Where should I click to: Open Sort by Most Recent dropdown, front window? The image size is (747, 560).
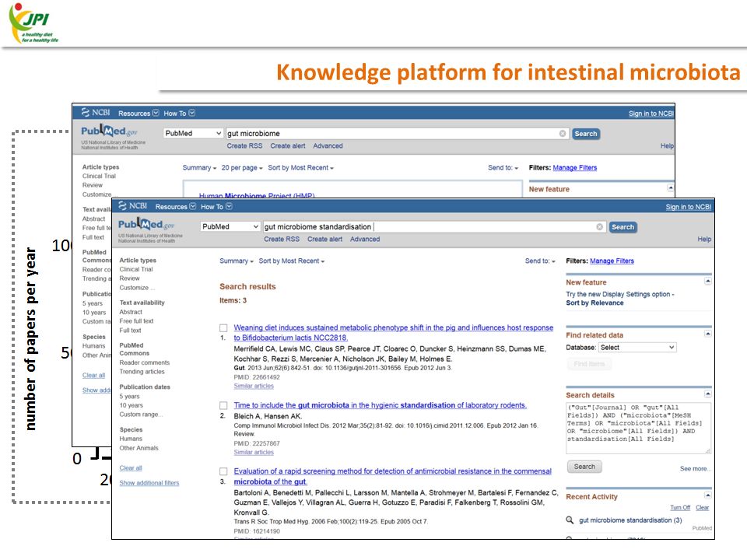click(291, 261)
